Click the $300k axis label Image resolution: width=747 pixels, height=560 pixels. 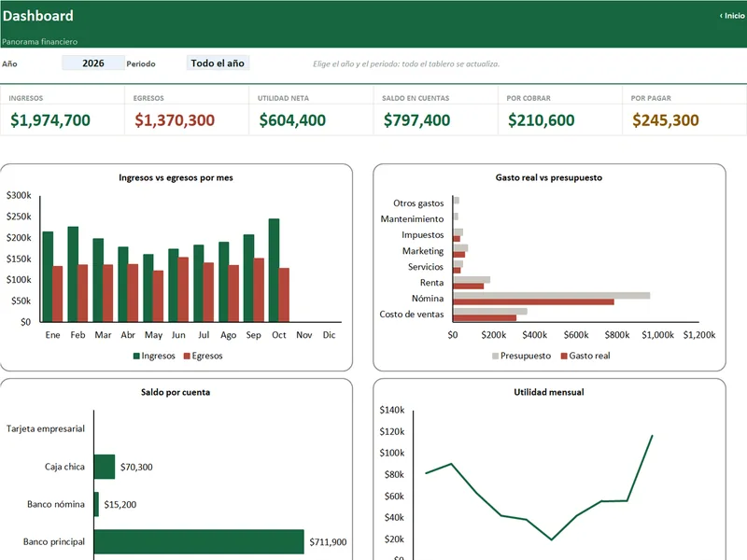coord(19,195)
